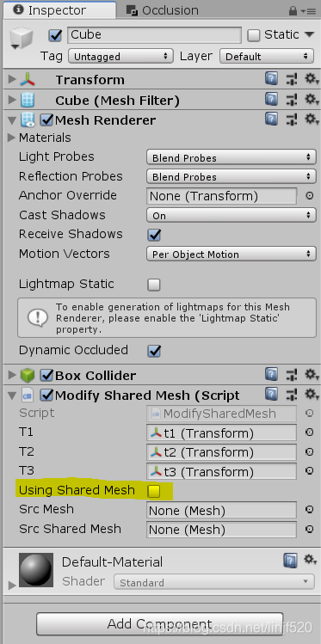Enable the Using Shared Mesh checkbox
Screen dimensions: 321x644
point(154,491)
